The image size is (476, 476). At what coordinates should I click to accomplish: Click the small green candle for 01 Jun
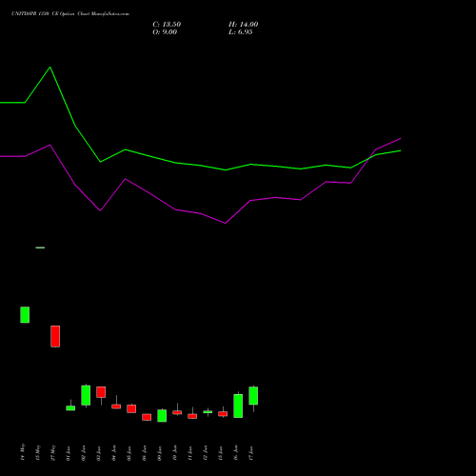(70, 407)
